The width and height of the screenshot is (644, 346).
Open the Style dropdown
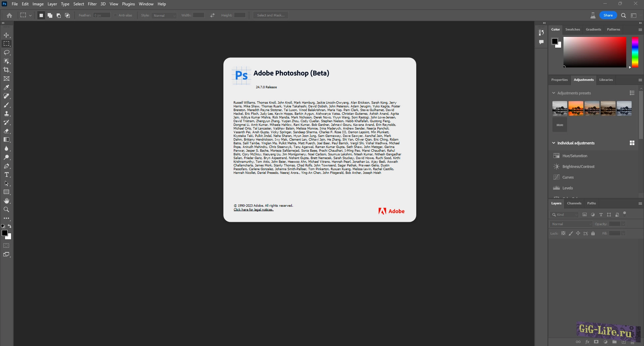click(164, 15)
